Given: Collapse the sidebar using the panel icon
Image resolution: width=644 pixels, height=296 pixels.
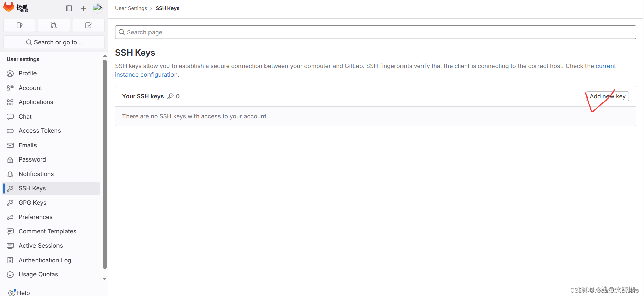Looking at the screenshot, I should (x=69, y=8).
